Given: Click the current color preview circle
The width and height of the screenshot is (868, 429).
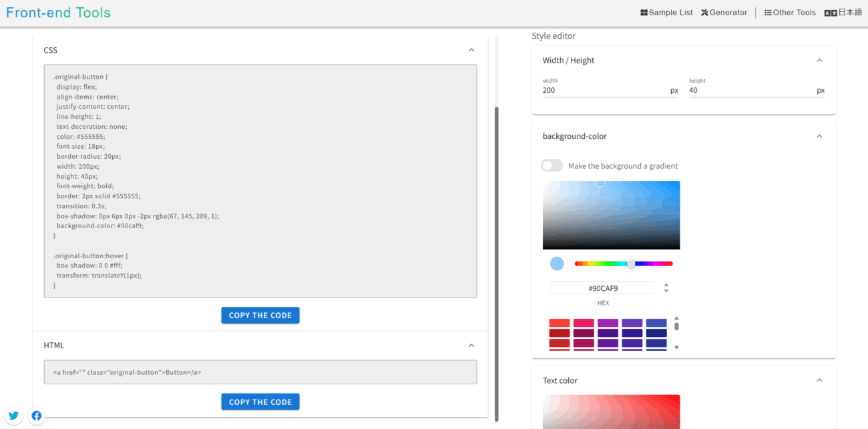Looking at the screenshot, I should point(557,264).
